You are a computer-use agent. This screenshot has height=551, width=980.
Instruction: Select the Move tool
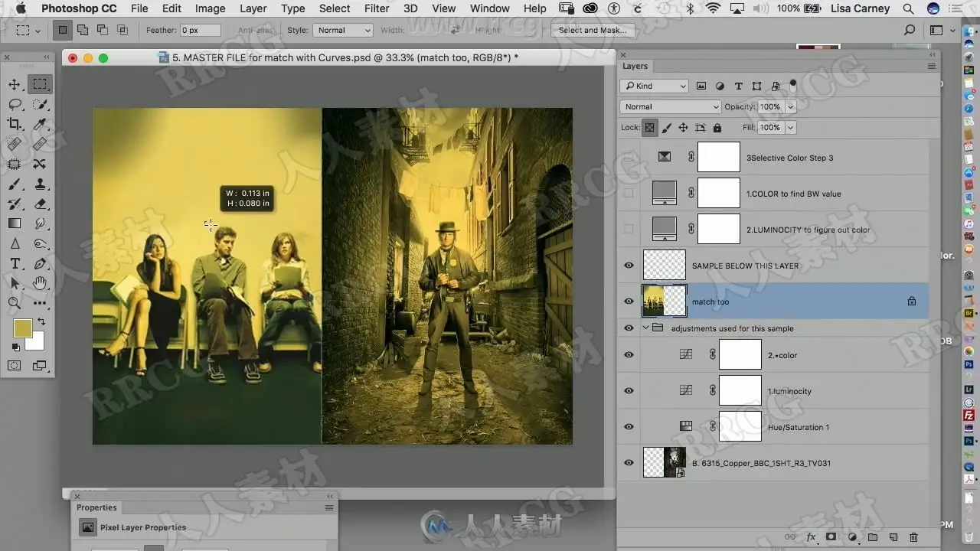pyautogui.click(x=15, y=84)
